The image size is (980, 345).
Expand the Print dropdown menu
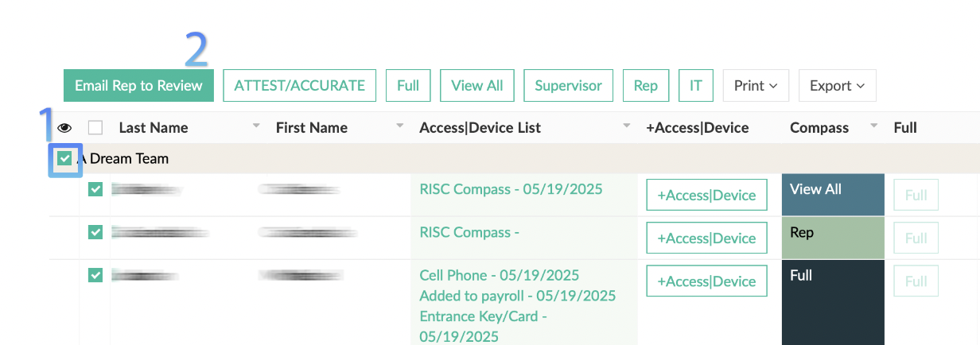point(756,85)
